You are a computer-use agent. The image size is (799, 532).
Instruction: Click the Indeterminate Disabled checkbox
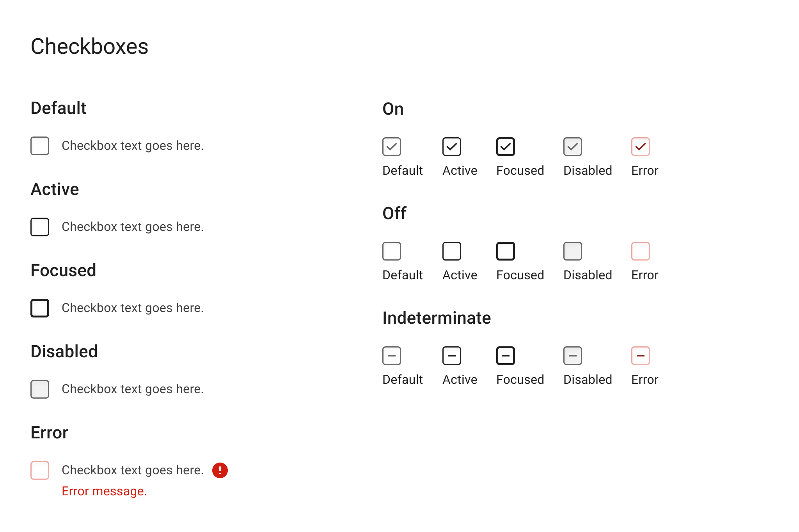point(573,356)
